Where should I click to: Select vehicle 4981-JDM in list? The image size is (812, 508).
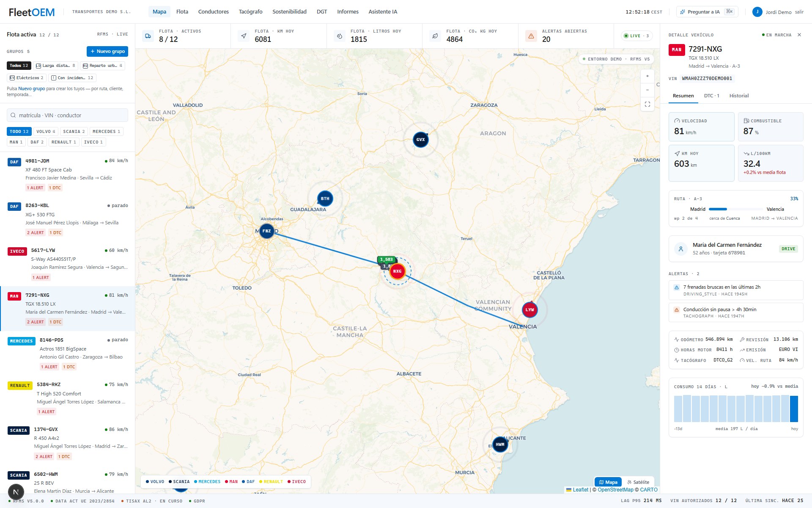(x=68, y=174)
